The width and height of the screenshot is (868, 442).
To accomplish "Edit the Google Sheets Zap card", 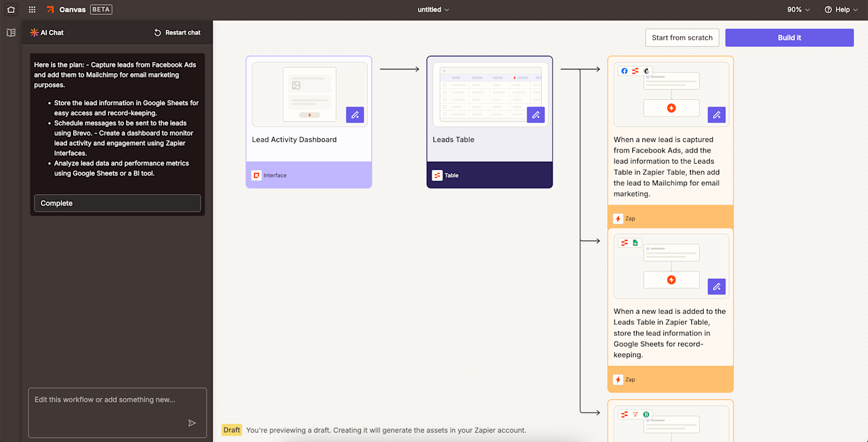I will [717, 286].
